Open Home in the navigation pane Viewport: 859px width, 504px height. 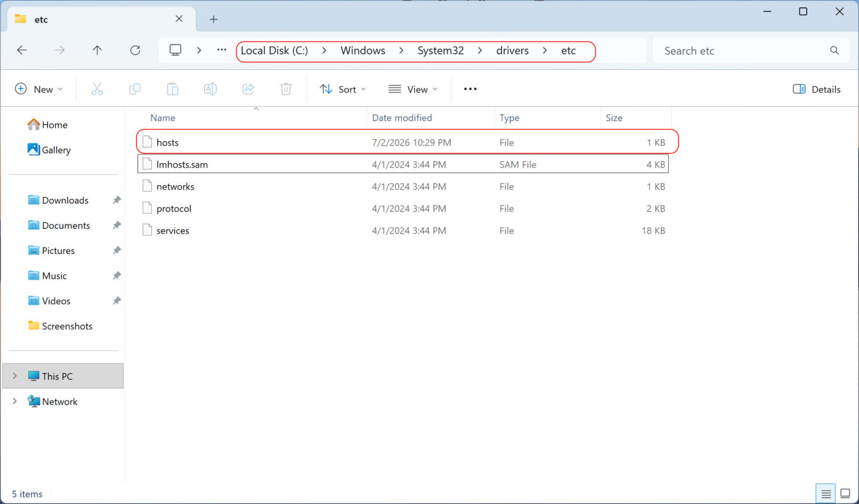point(47,125)
